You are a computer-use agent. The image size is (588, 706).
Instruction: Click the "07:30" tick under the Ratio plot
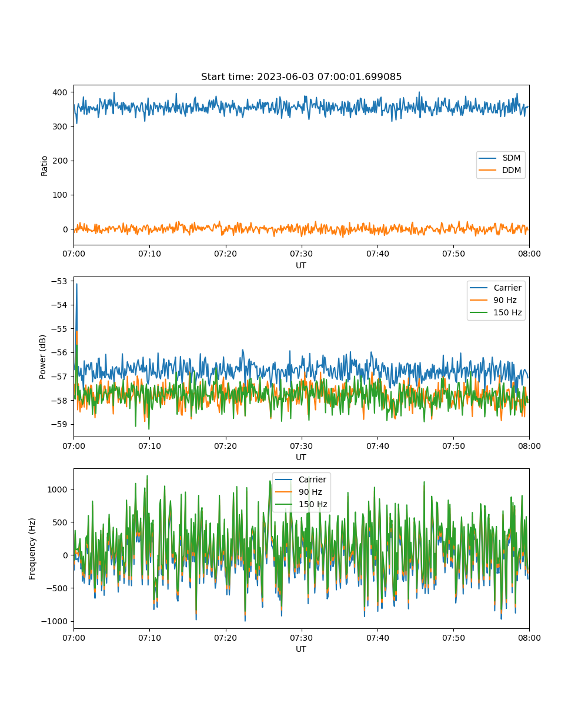(x=301, y=254)
